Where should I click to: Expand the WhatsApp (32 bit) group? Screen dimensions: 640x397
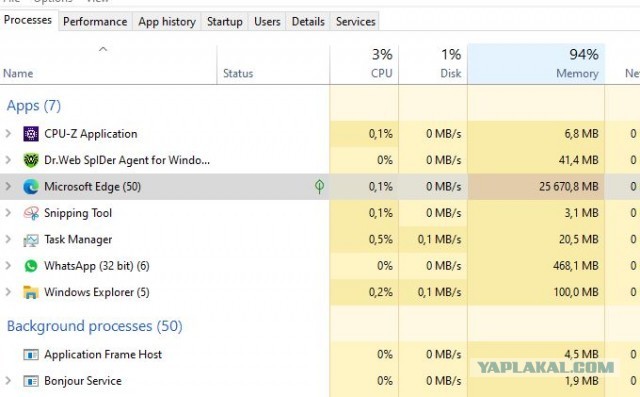[8, 266]
